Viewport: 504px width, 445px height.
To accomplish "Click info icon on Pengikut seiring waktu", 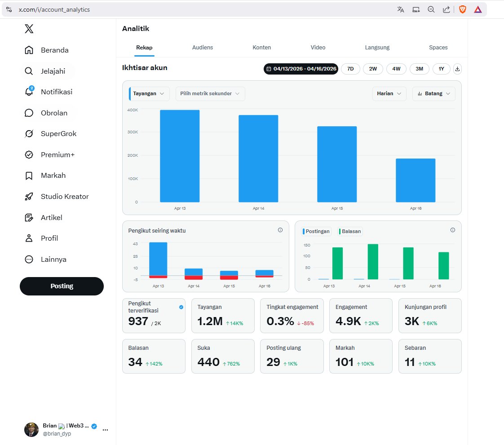I will pyautogui.click(x=280, y=230).
